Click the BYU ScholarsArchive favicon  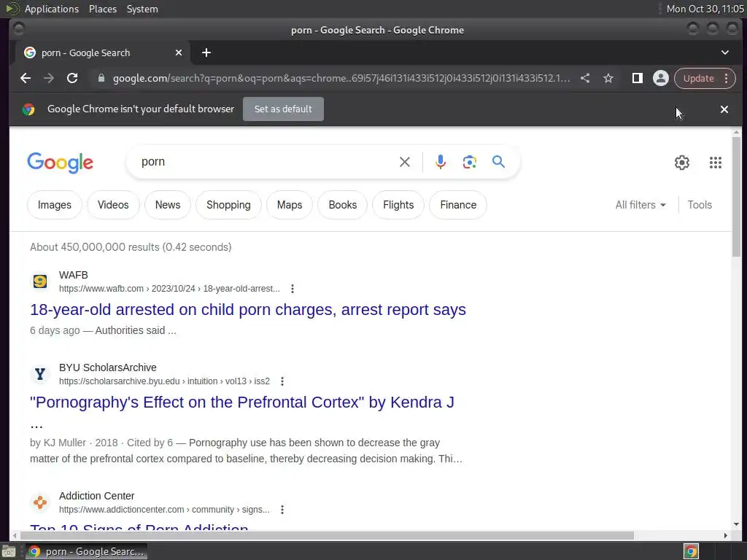coord(40,374)
